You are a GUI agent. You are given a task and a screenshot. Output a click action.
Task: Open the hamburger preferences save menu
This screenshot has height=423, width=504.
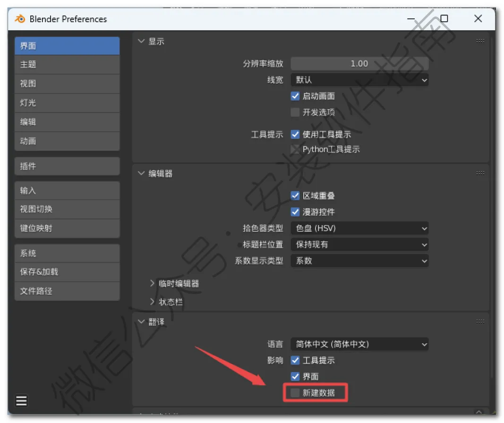click(21, 400)
